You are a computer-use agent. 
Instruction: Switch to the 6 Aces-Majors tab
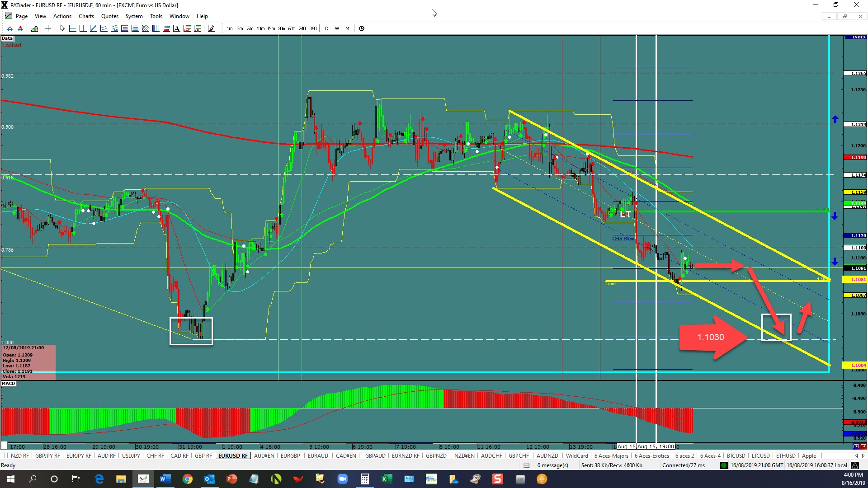(x=611, y=456)
